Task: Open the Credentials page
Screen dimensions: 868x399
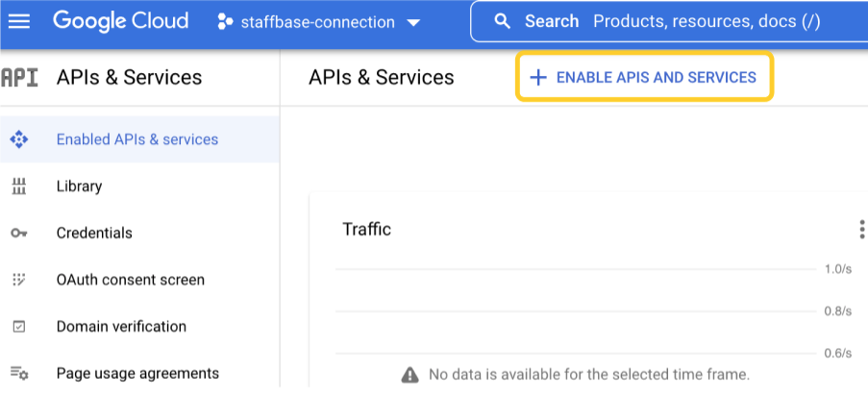Action: click(139, 233)
